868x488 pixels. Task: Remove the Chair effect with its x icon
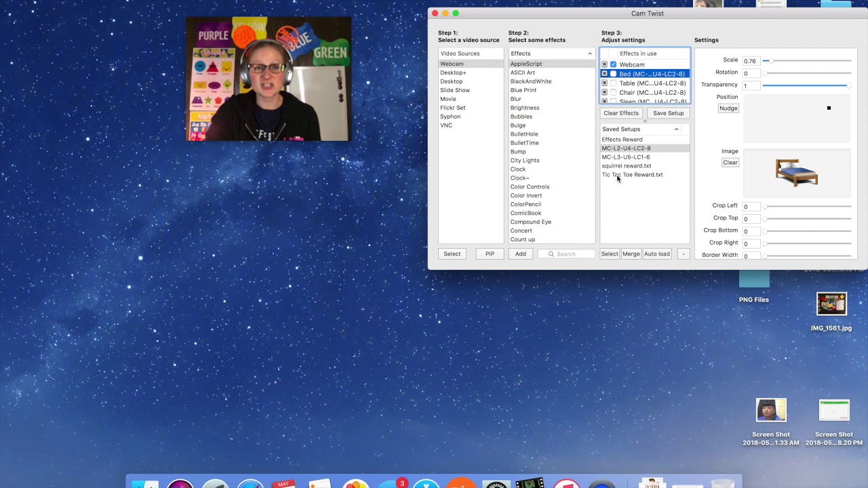604,92
